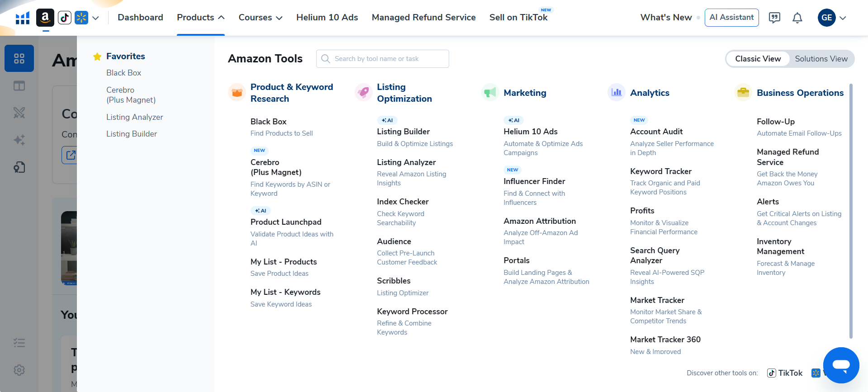Click the Marketing megaphone icon
868x392 pixels.
pos(490,93)
